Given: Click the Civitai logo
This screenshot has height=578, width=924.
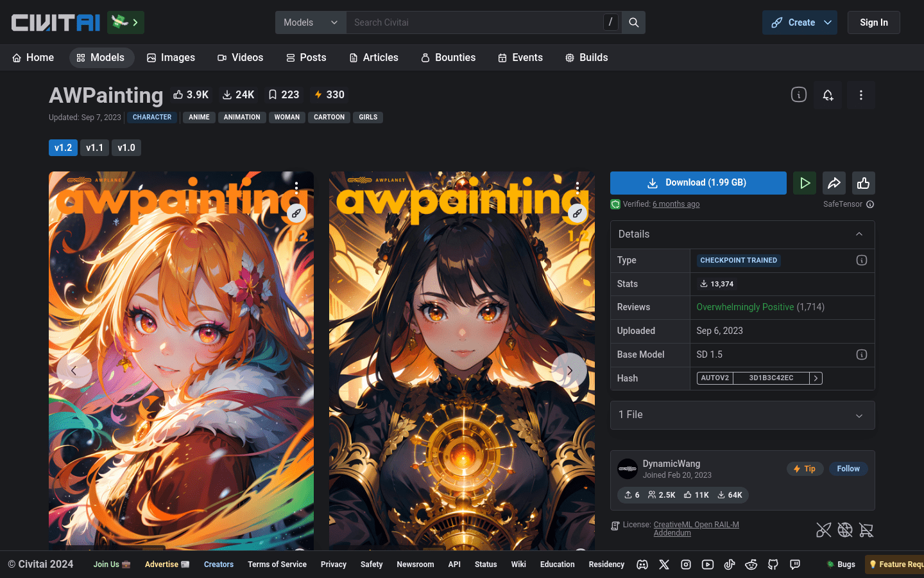Looking at the screenshot, I should pos(56,22).
